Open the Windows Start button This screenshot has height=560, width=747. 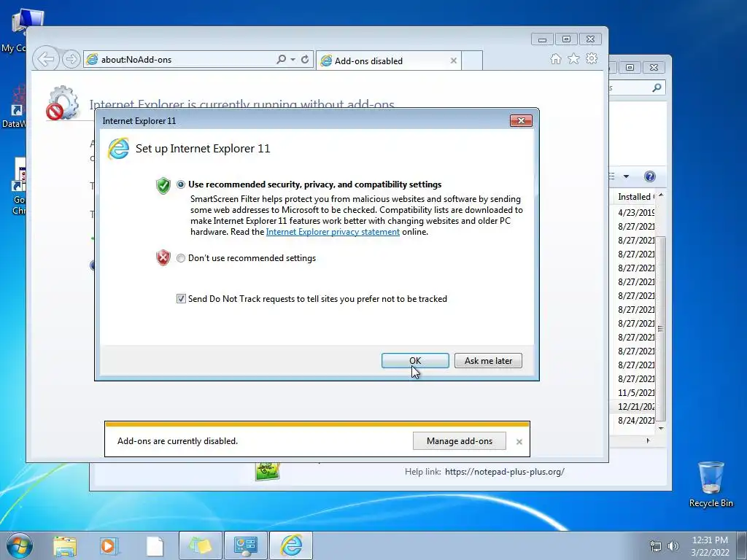click(20, 545)
